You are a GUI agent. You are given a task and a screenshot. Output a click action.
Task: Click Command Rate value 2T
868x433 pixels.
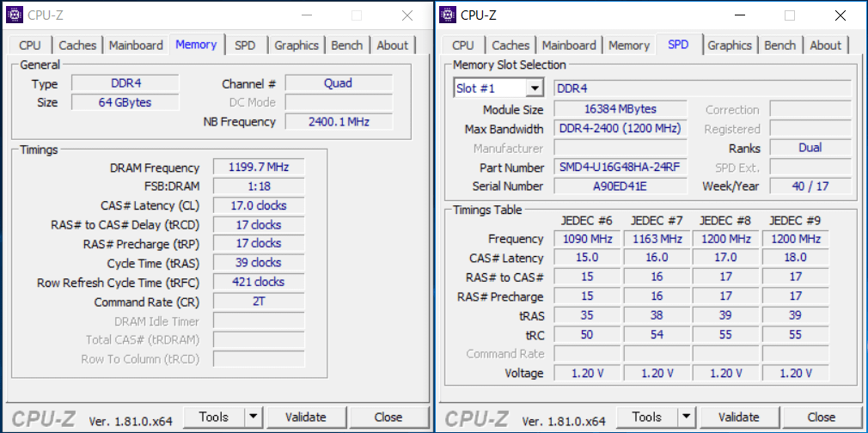pyautogui.click(x=259, y=302)
